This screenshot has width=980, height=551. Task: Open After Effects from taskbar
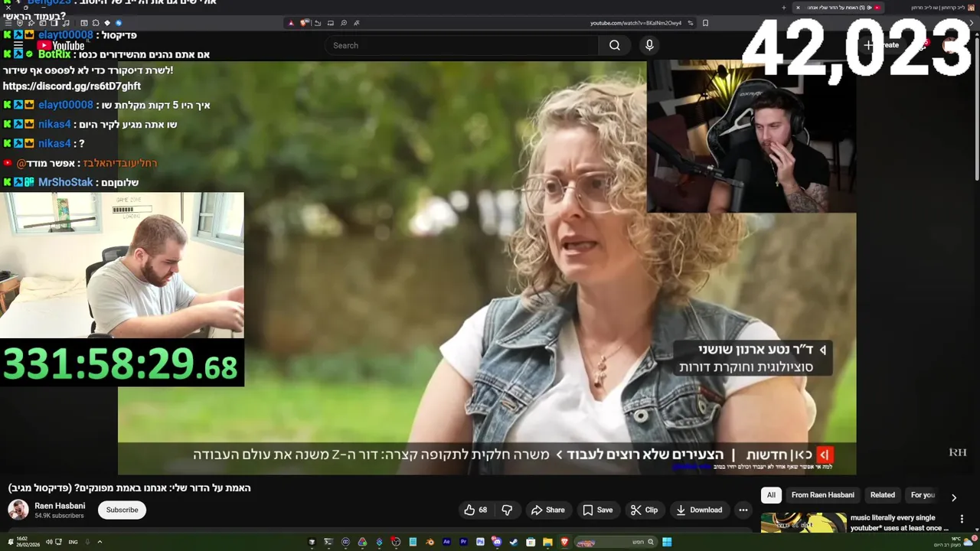click(x=446, y=542)
